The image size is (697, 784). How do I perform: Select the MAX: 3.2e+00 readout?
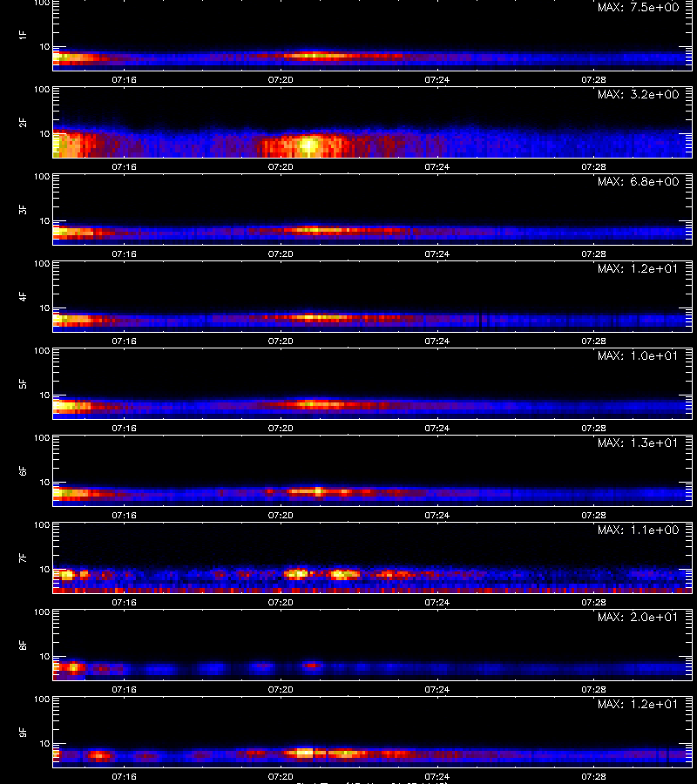coord(638,94)
